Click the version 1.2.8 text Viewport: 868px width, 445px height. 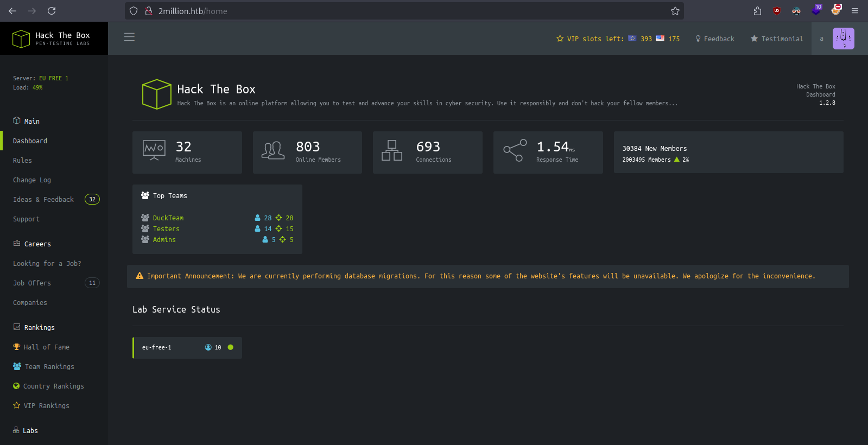(827, 103)
